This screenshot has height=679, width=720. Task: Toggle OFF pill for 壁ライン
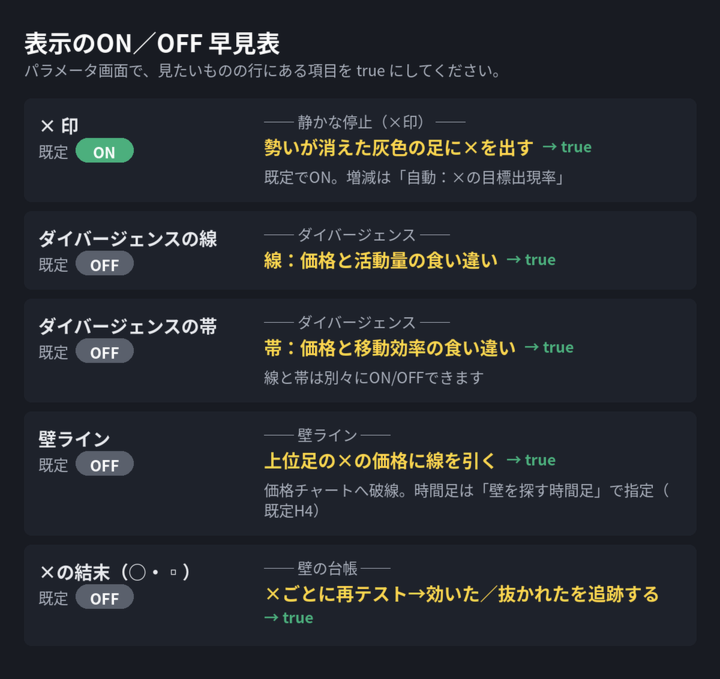click(105, 464)
